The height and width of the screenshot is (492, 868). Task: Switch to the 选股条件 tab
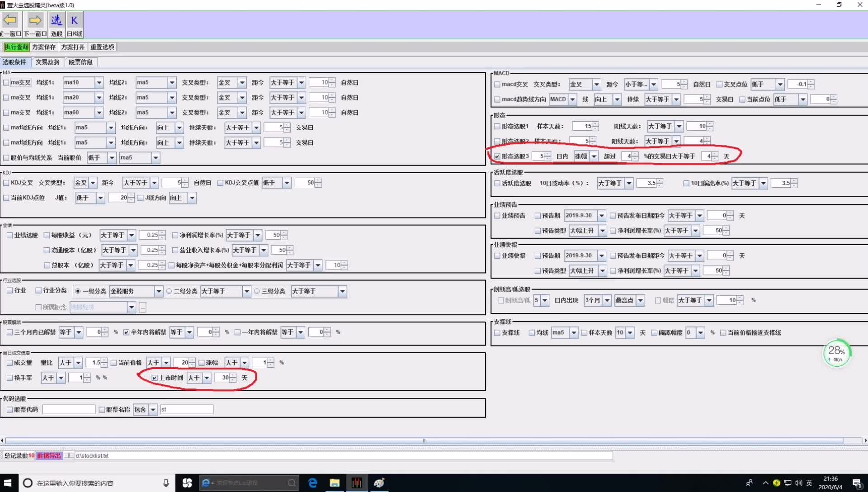tap(15, 62)
